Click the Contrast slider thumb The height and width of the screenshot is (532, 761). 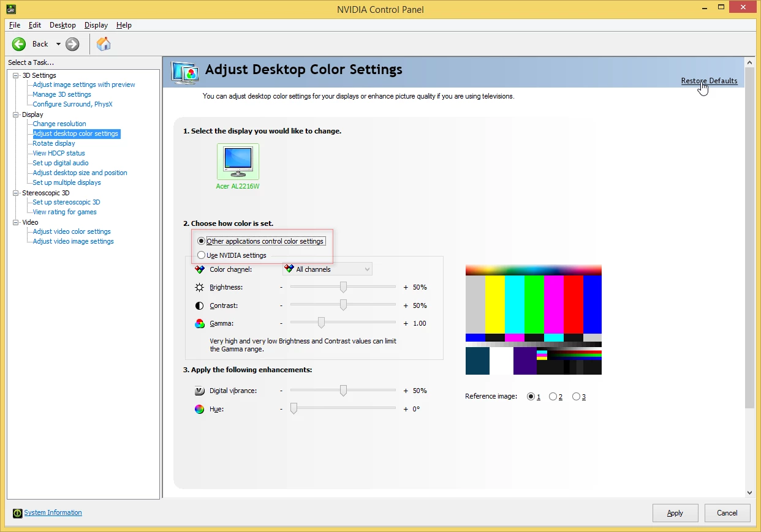[x=343, y=305]
